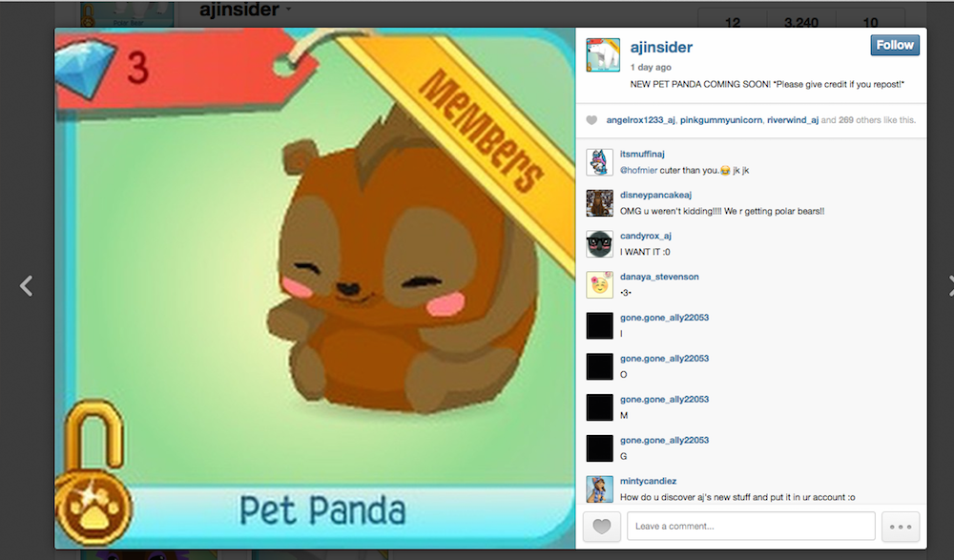Click 'and 269 others like this' text
This screenshot has height=560, width=954.
[868, 120]
